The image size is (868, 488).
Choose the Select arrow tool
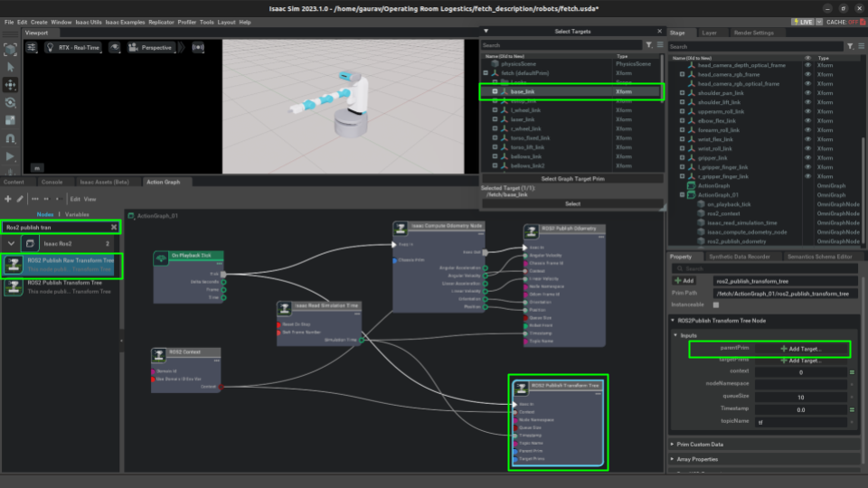point(11,68)
